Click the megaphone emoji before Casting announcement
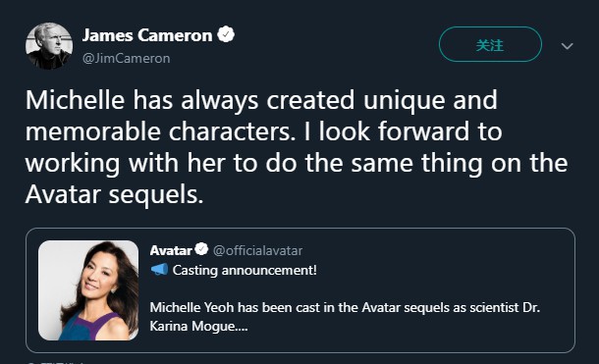Viewport: 599px width, 364px height. pos(159,270)
